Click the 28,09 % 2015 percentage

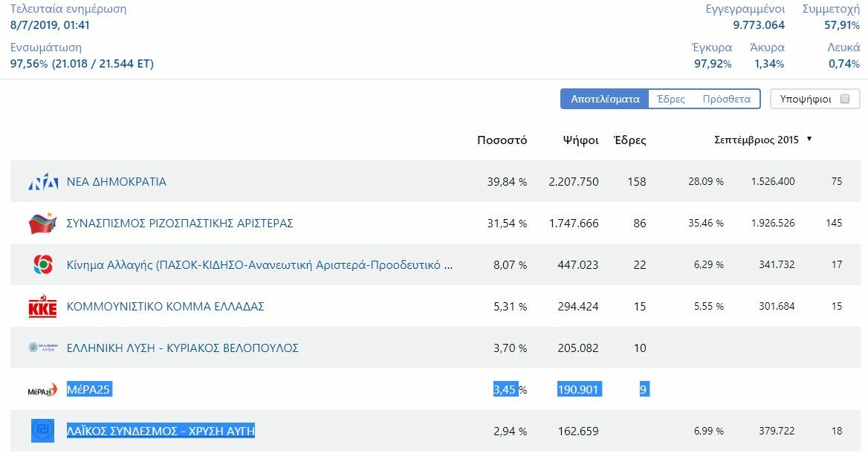pyautogui.click(x=706, y=181)
